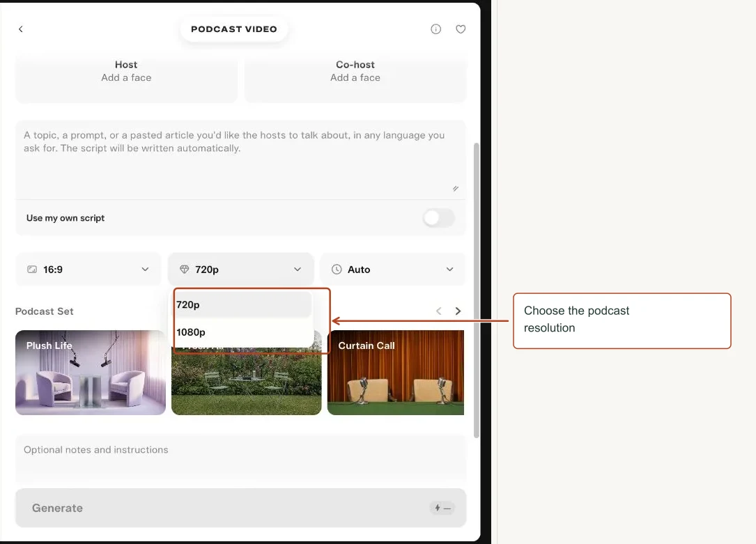Select 720p from resolution list
The width and height of the screenshot is (756, 544).
(243, 304)
